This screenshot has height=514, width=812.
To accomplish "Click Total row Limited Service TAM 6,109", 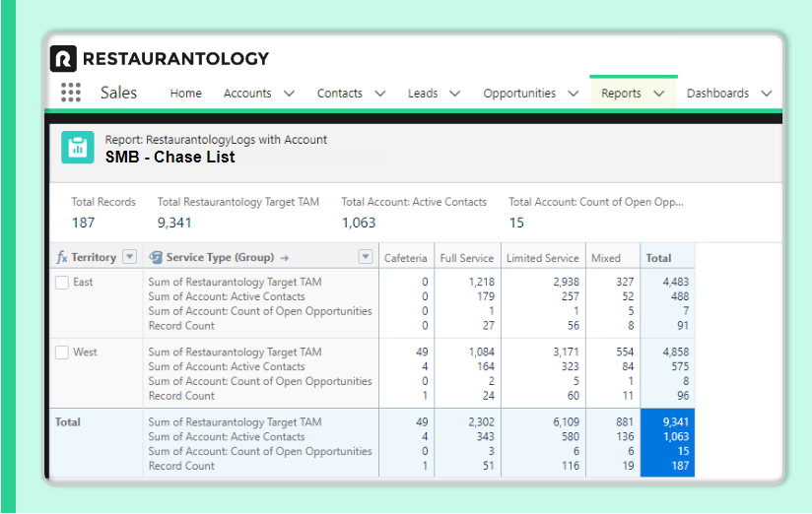I will point(566,421).
